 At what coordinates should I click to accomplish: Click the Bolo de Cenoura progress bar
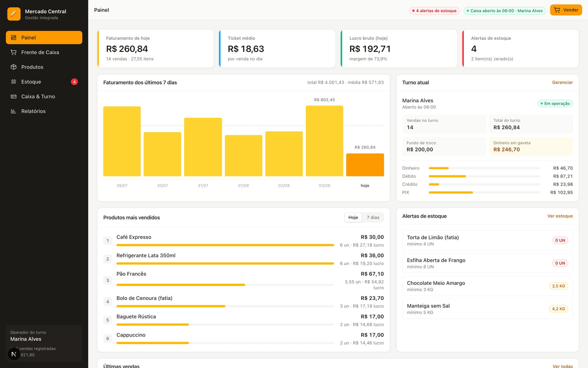pos(225,306)
